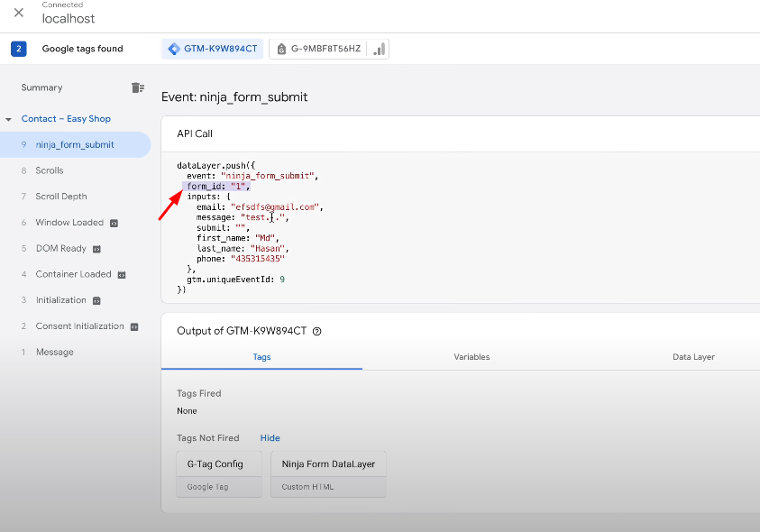
Task: Click the event value "ninja_form_submit" in code
Action: tap(267, 176)
